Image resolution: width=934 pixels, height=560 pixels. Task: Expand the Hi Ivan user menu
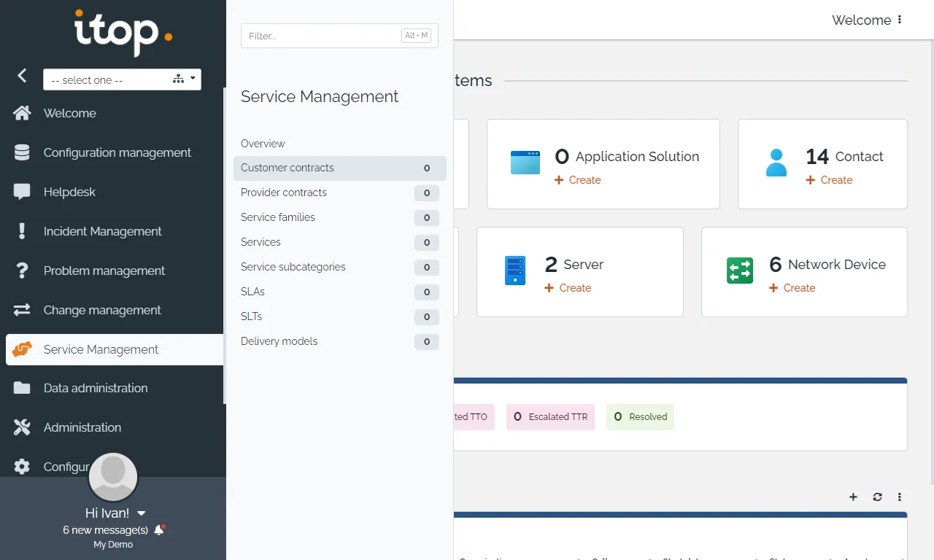115,513
